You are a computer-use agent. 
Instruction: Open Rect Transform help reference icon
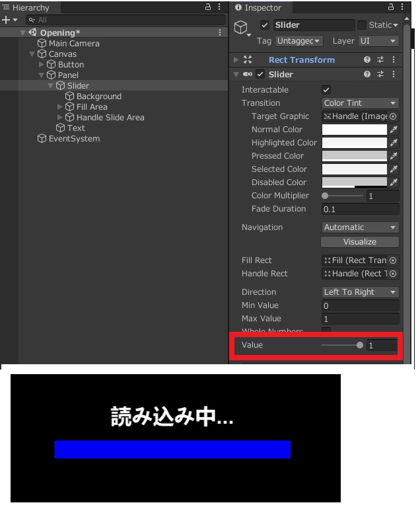[x=367, y=59]
